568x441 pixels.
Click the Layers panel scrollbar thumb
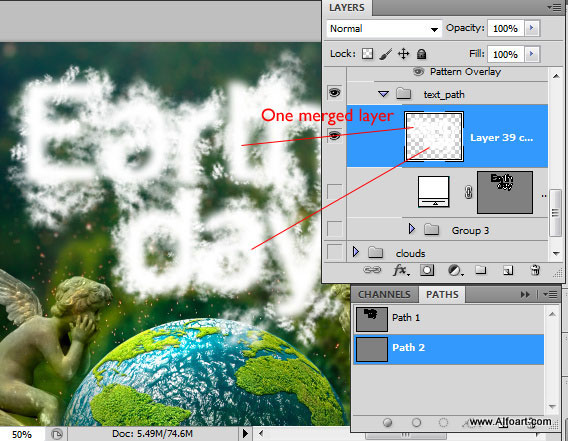(555, 213)
